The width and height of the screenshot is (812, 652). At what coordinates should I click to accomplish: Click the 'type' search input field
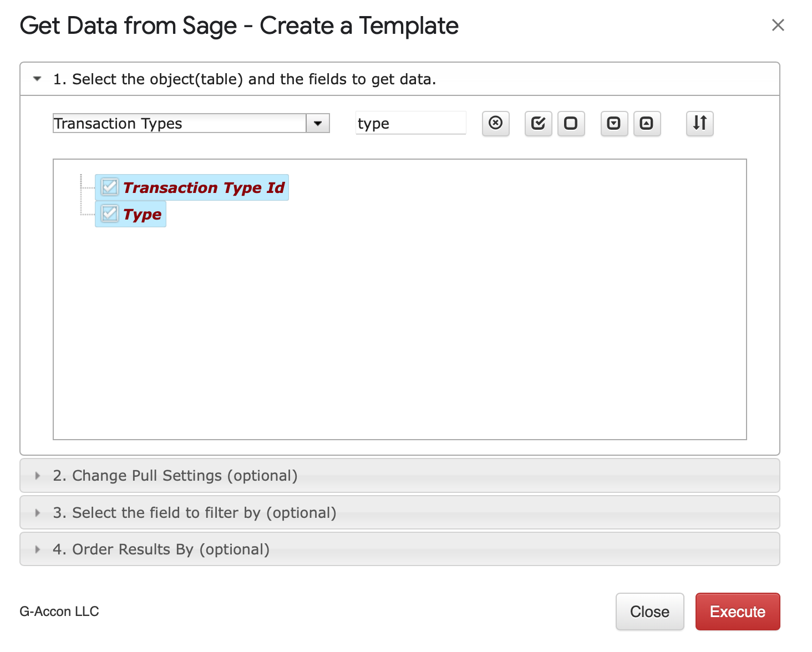click(410, 123)
